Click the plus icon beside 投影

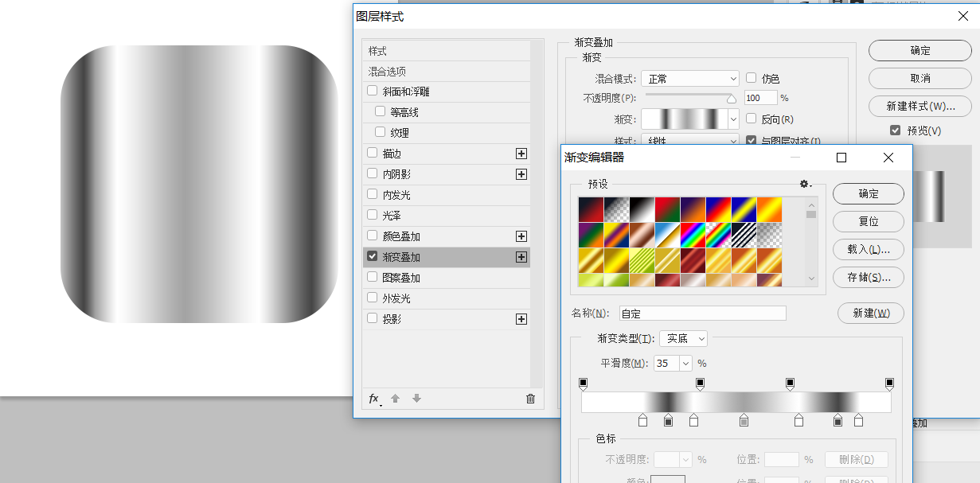pos(521,319)
